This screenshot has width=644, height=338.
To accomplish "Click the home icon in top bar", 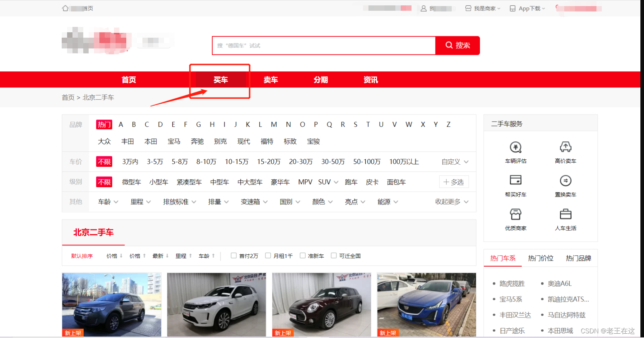I will point(65,8).
